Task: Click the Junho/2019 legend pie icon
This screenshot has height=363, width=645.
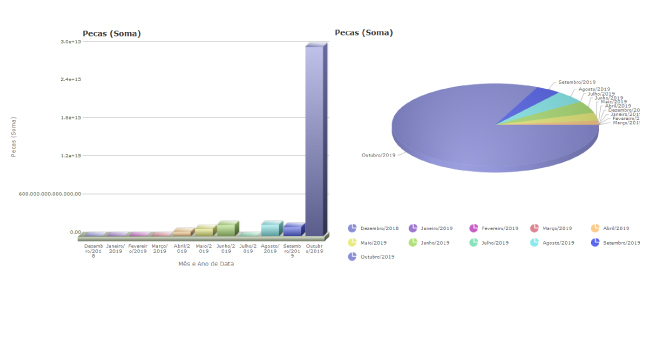Action: click(413, 242)
